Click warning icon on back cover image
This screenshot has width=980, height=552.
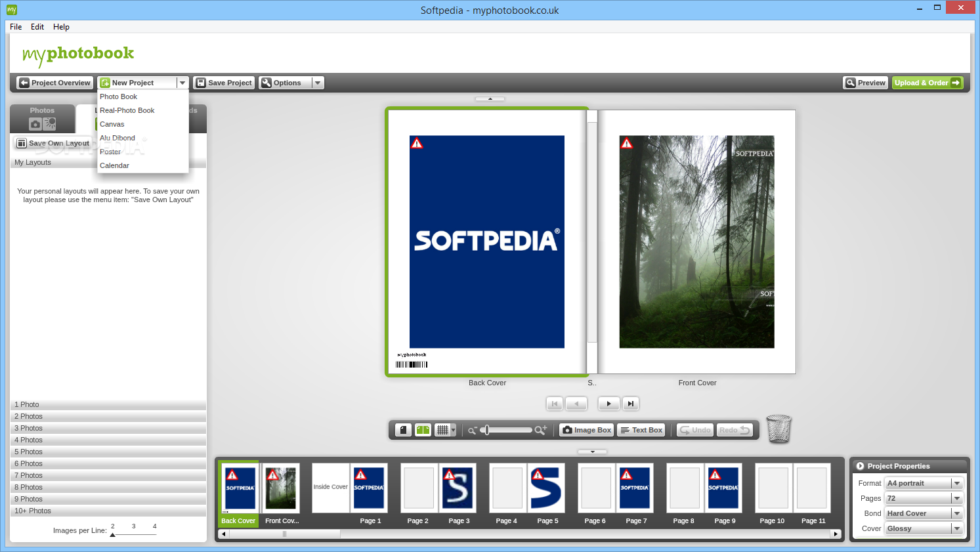(x=417, y=143)
